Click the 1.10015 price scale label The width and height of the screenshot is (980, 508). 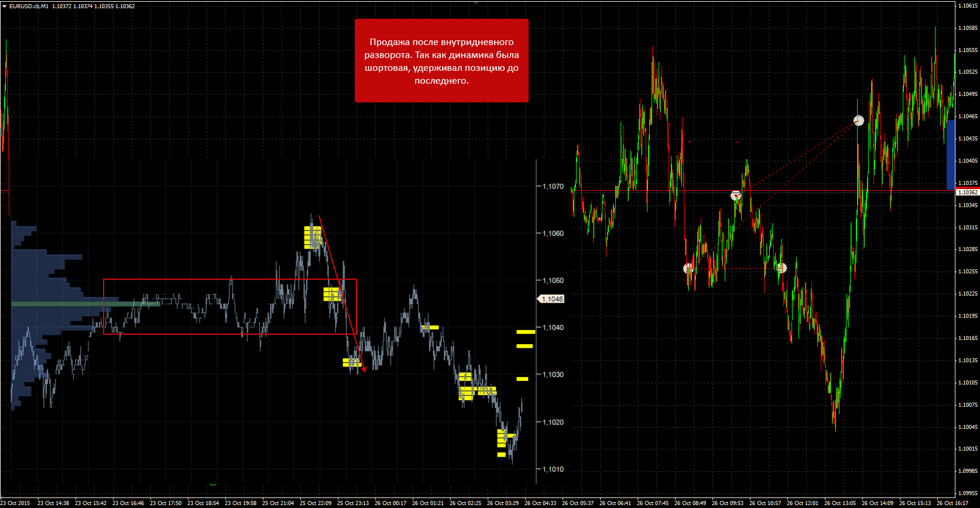coord(968,448)
